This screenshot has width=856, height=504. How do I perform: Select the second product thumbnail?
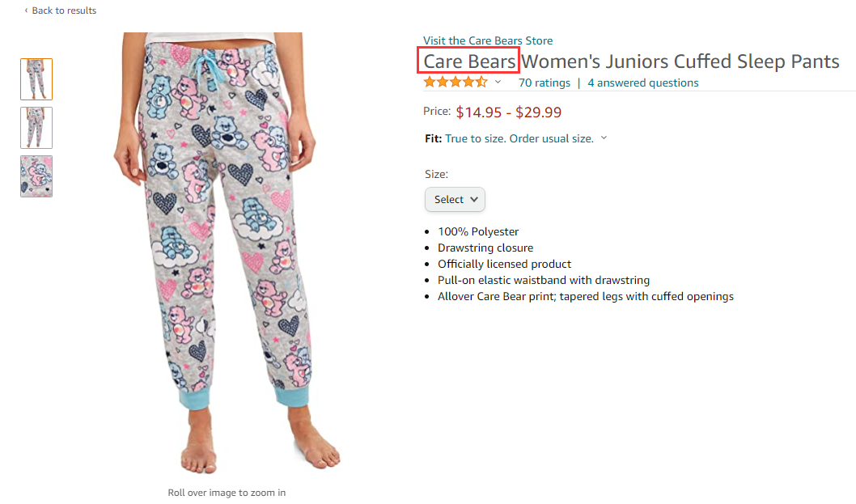(36, 128)
